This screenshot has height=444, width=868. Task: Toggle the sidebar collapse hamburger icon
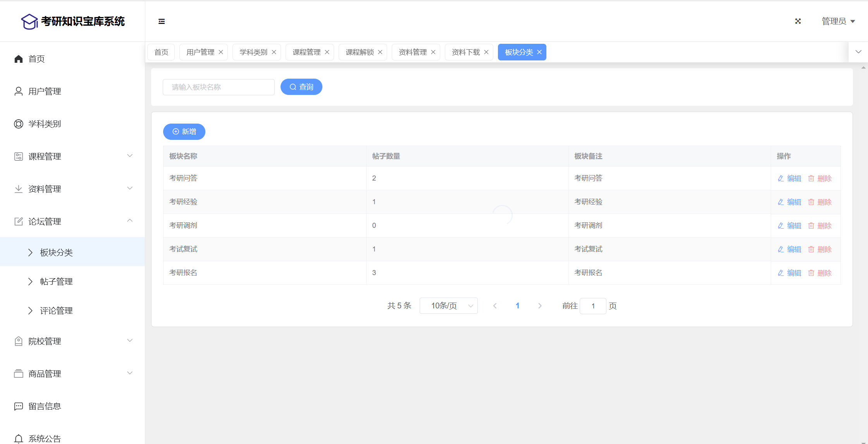[162, 21]
